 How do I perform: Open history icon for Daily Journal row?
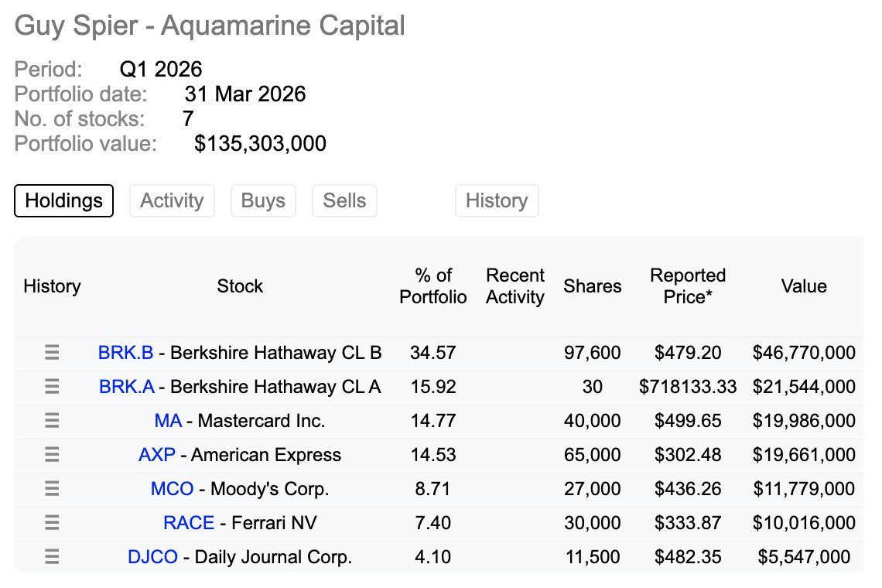[52, 556]
